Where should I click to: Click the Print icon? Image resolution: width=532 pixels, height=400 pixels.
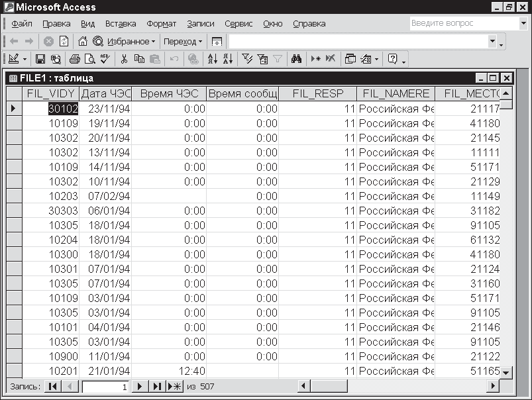[75, 59]
